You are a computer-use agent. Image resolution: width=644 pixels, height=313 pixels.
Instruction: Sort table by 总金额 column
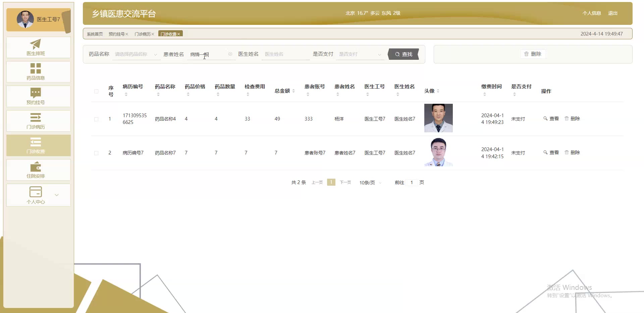pyautogui.click(x=293, y=91)
